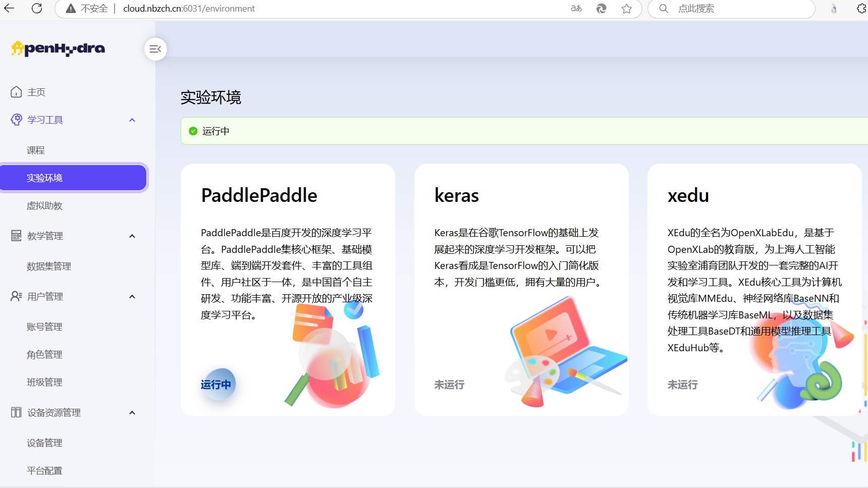Start the xedu environment via 未运行
Screen dimensions: 868x488
682,385
